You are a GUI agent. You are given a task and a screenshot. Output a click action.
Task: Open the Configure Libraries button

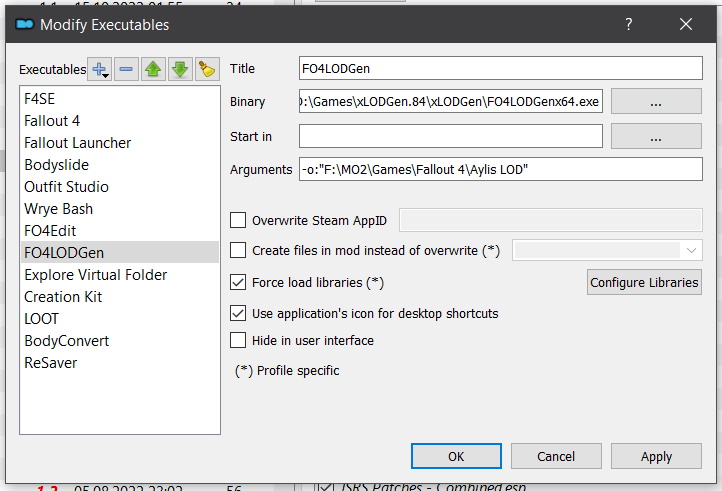tap(644, 282)
